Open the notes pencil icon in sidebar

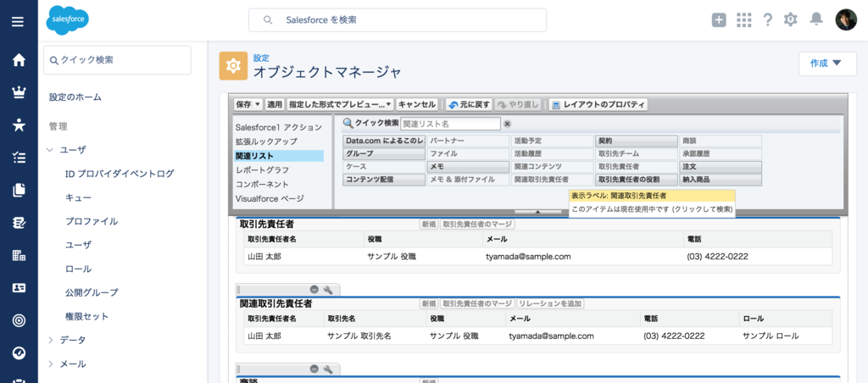point(19,223)
